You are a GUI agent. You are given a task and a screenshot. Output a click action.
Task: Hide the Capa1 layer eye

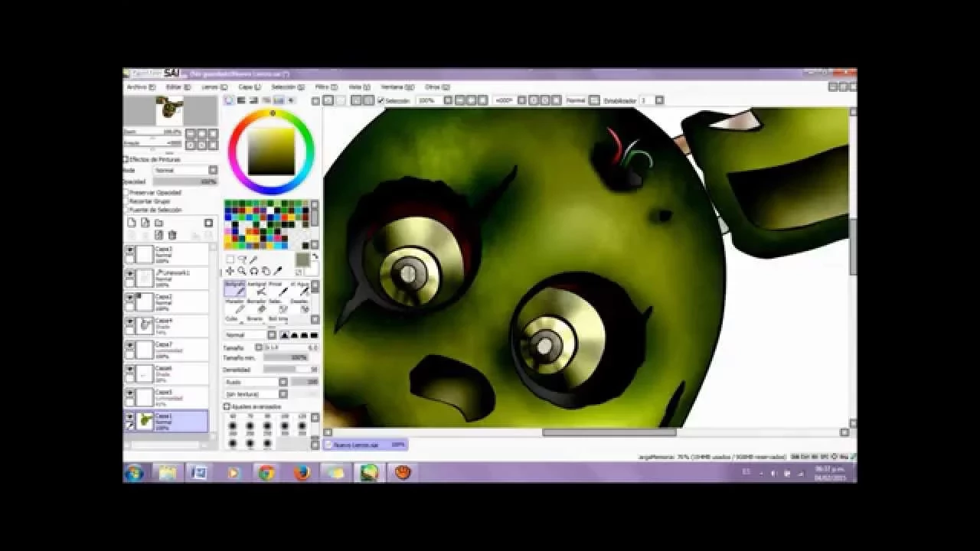[129, 417]
